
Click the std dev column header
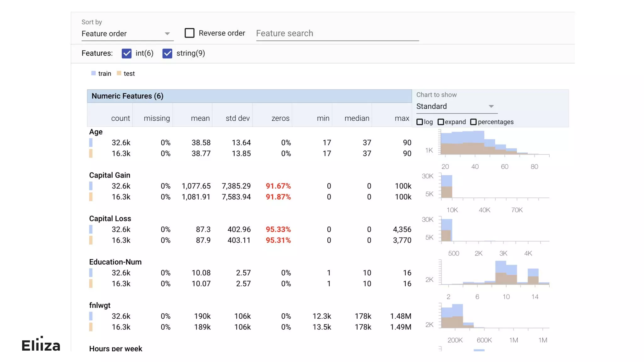(237, 118)
